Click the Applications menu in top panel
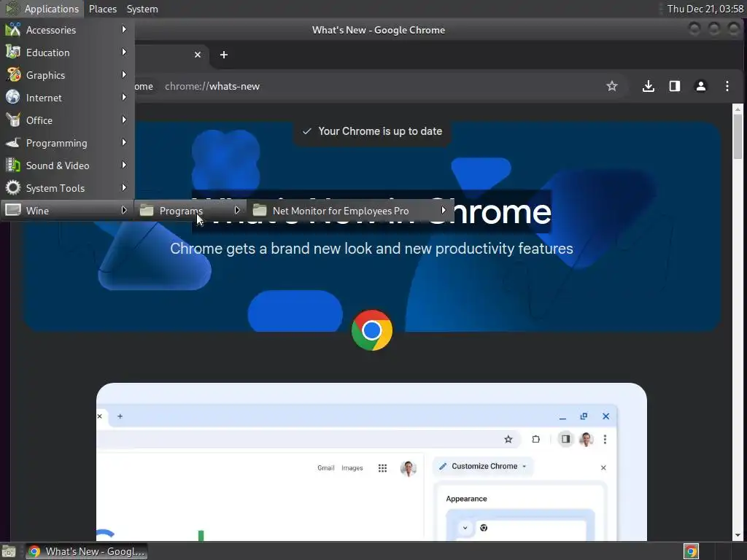This screenshot has width=747, height=560. pyautogui.click(x=52, y=9)
